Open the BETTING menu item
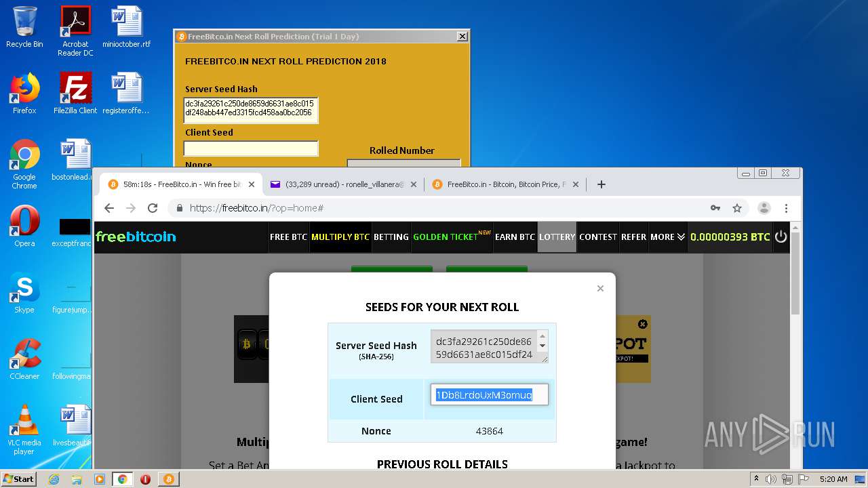 (x=391, y=237)
